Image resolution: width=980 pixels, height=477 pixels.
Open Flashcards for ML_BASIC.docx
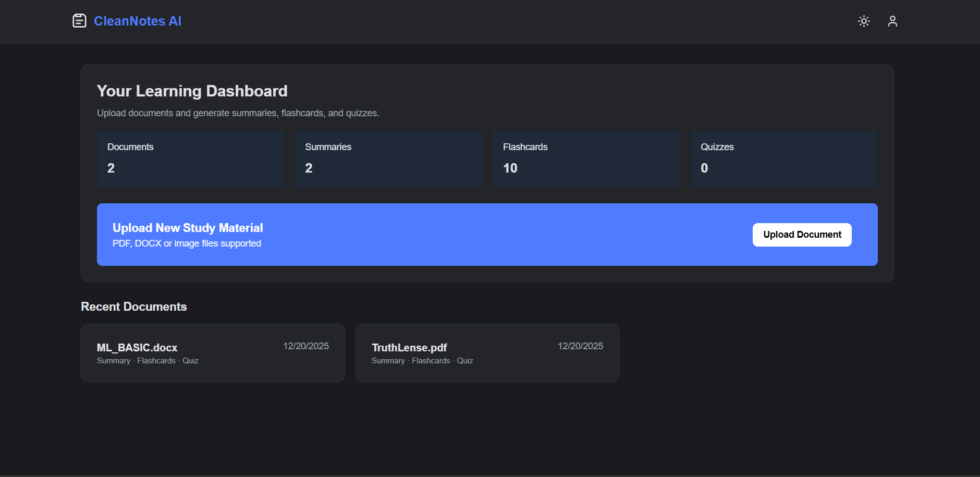157,360
